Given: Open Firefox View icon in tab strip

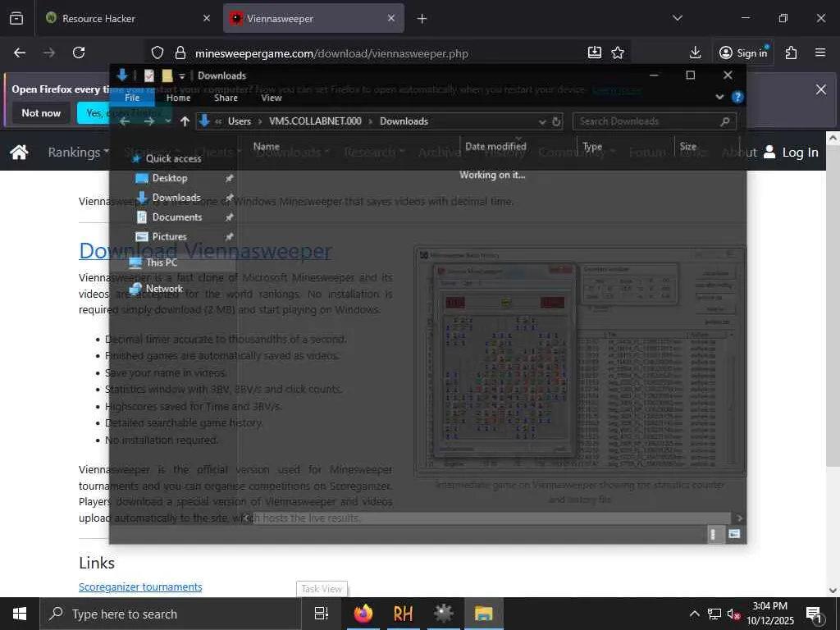Looking at the screenshot, I should click(16, 19).
